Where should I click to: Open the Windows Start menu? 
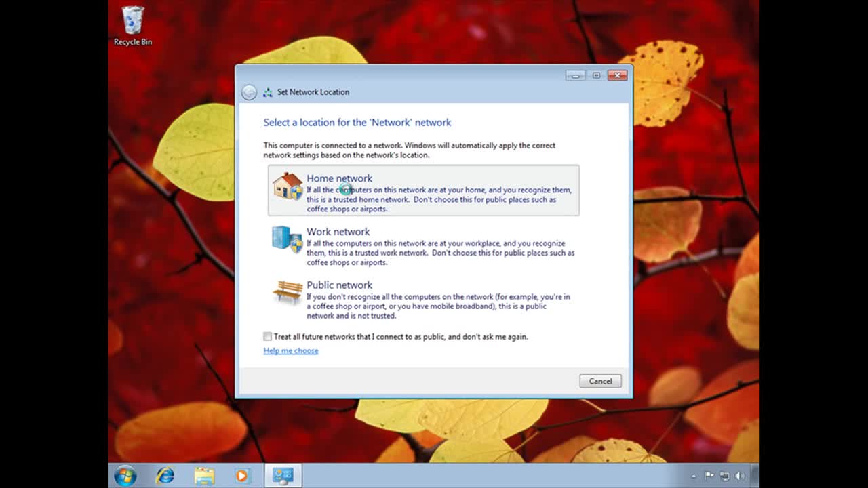125,476
